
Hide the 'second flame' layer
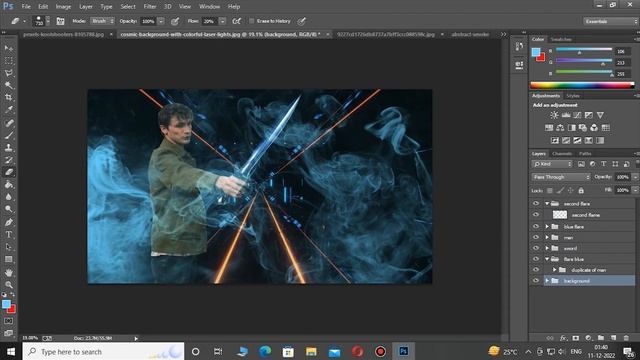[536, 215]
